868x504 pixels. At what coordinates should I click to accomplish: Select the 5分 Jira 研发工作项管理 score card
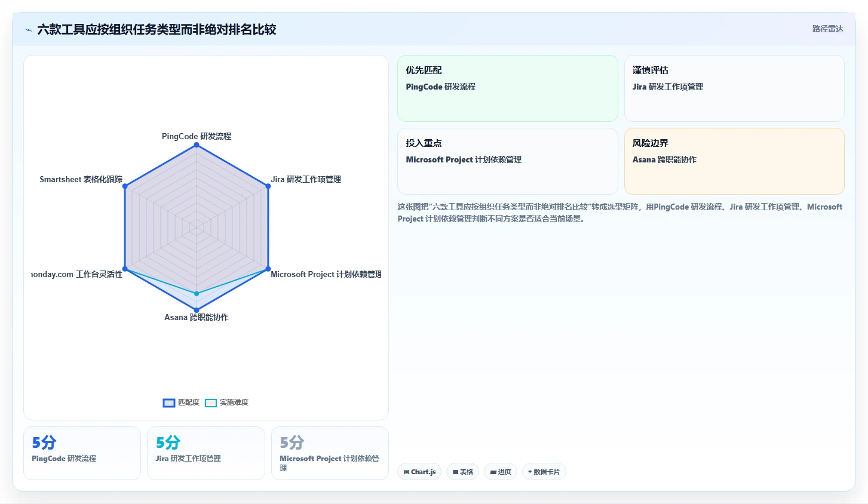[206, 453]
